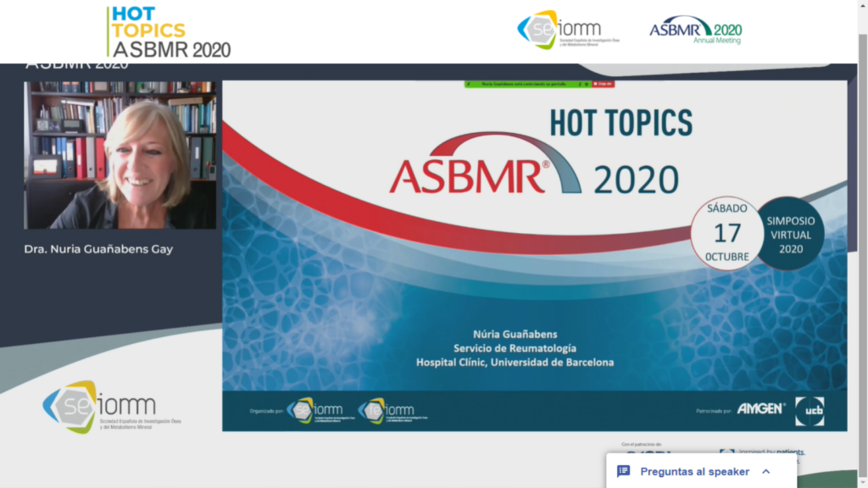Click the 'HOT TOPICS' slide title
Viewport: 868px width, 488px height.
(x=620, y=123)
